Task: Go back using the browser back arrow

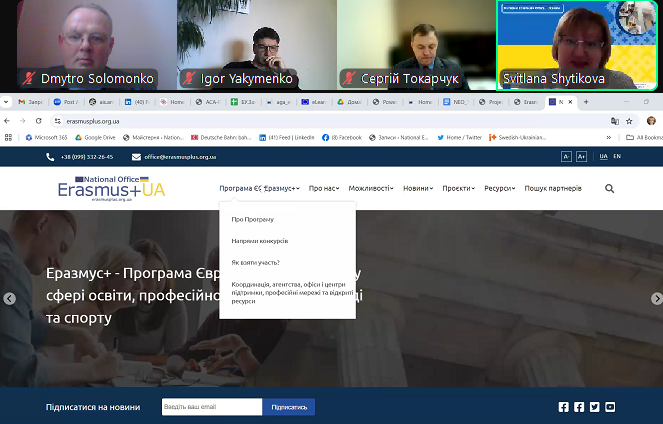Action: (7, 121)
